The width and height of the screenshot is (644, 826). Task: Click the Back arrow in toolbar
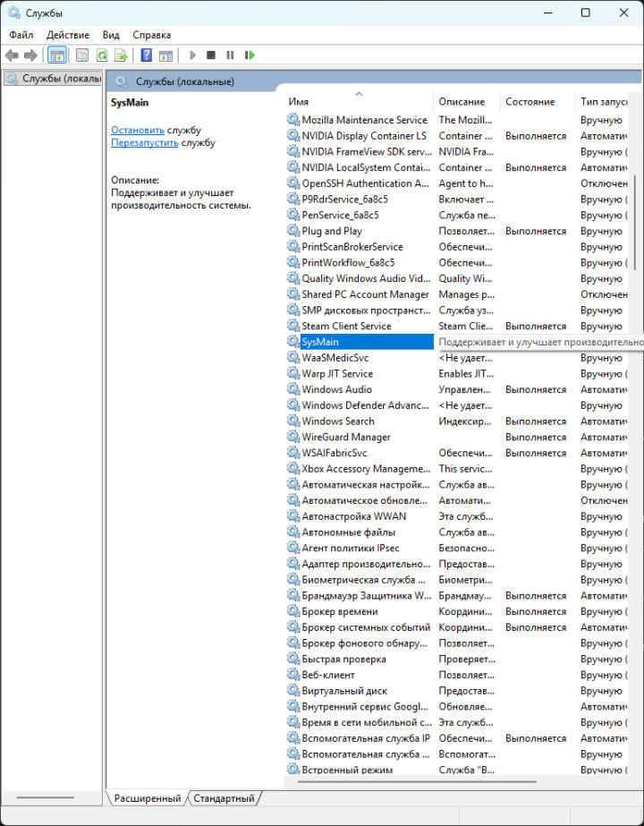[x=12, y=55]
